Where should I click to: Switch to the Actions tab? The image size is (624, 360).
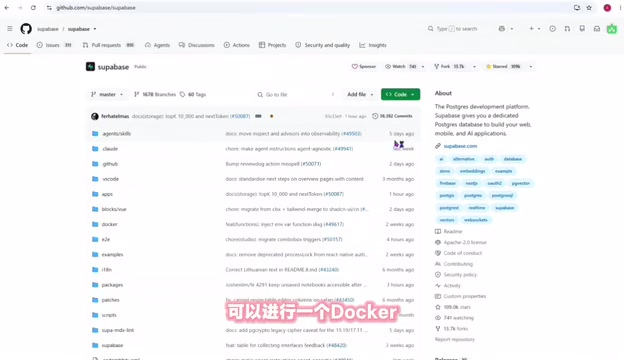237,45
